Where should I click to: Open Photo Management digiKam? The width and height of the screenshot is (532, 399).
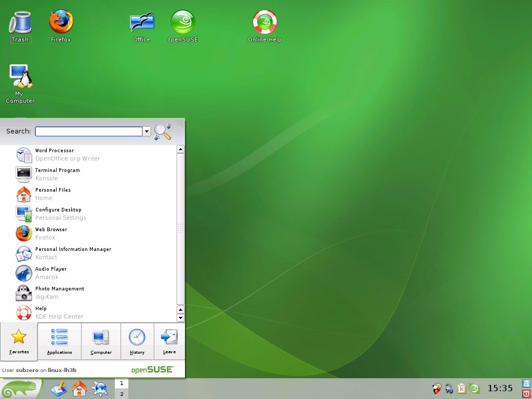(88, 292)
